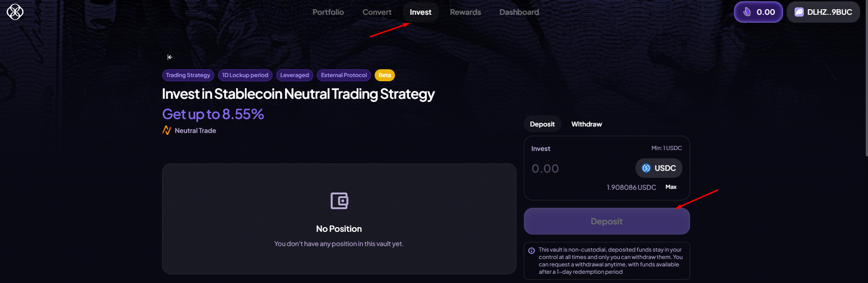
Task: Click the info icon beside vault notice
Action: [x=532, y=251]
